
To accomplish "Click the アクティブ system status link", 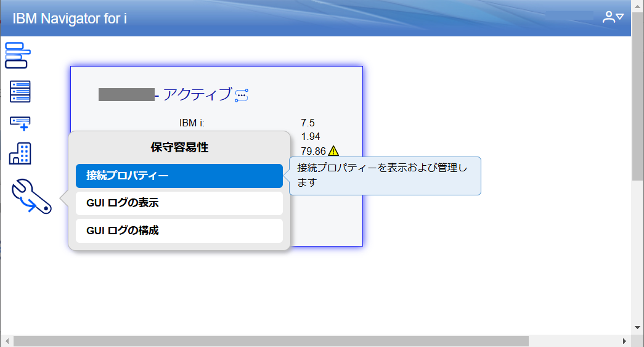I will click(198, 94).
